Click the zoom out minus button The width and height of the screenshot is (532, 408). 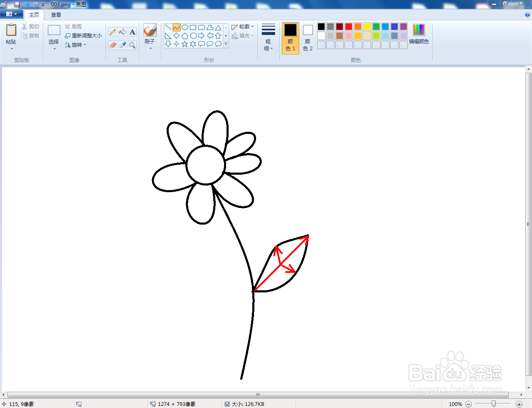468,404
